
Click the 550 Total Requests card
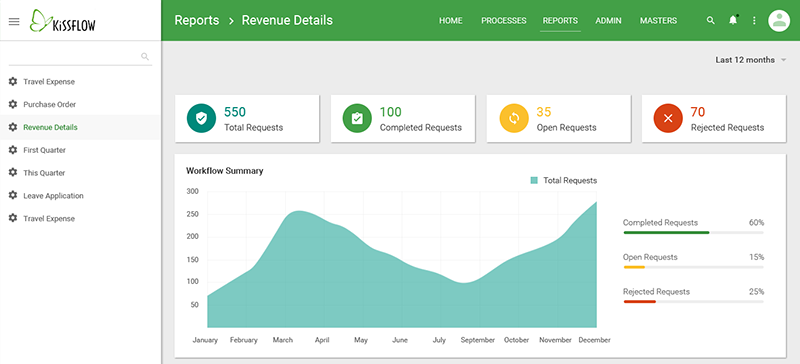point(247,118)
